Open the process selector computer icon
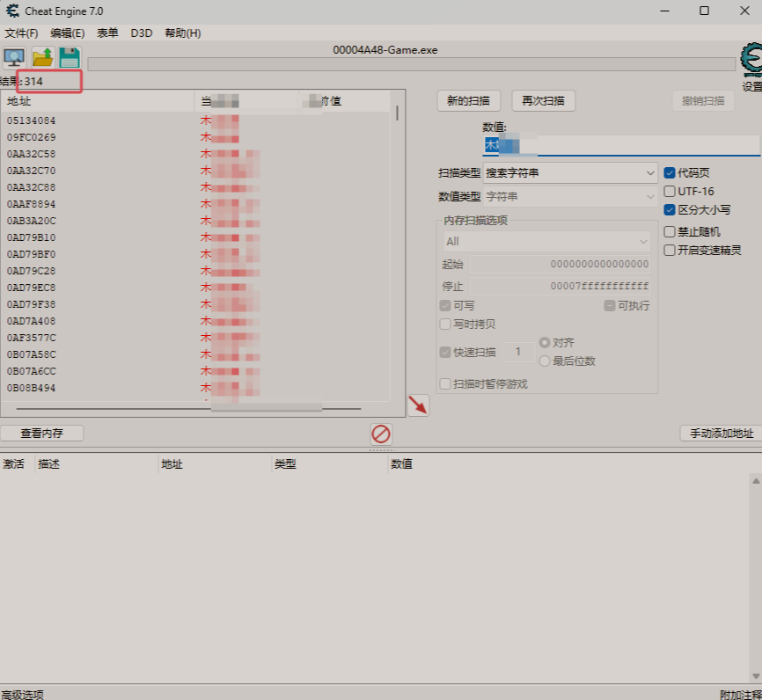 pyautogui.click(x=14, y=57)
